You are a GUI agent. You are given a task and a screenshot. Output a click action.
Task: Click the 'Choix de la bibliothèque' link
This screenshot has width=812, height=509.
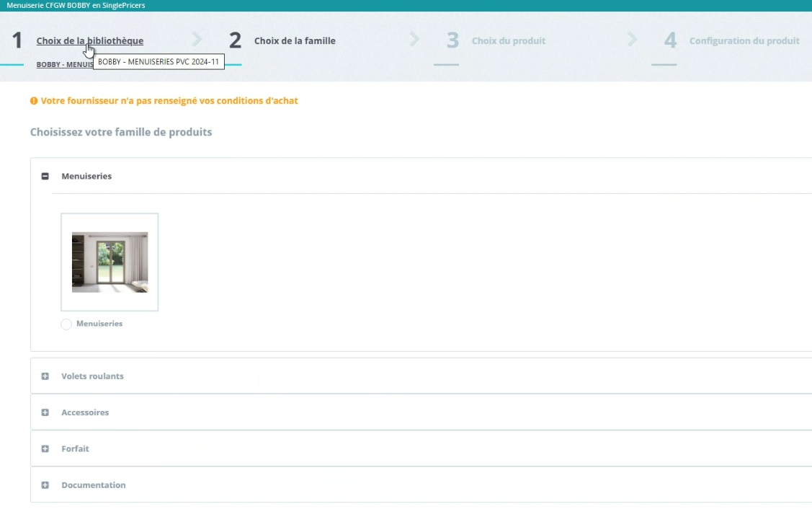[x=89, y=41]
